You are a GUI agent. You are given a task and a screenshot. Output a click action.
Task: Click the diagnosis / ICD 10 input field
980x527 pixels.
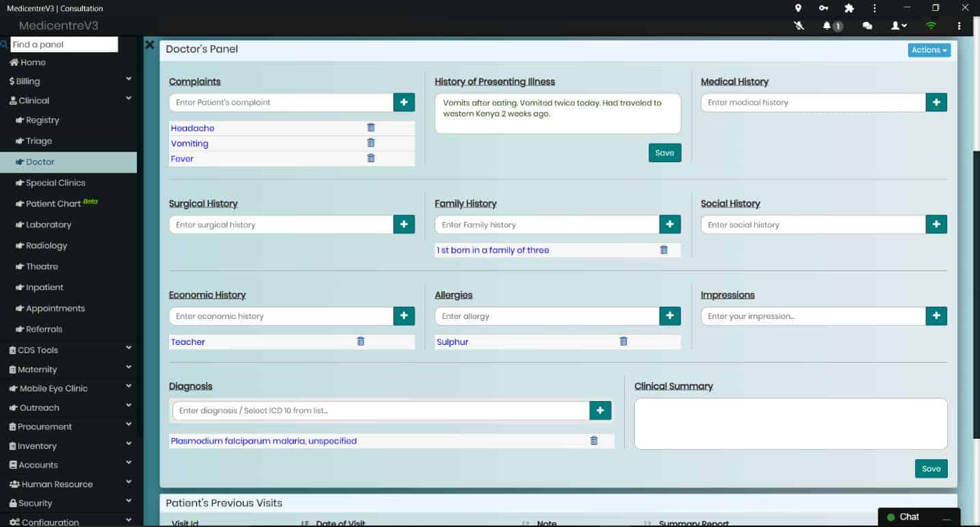coord(381,410)
